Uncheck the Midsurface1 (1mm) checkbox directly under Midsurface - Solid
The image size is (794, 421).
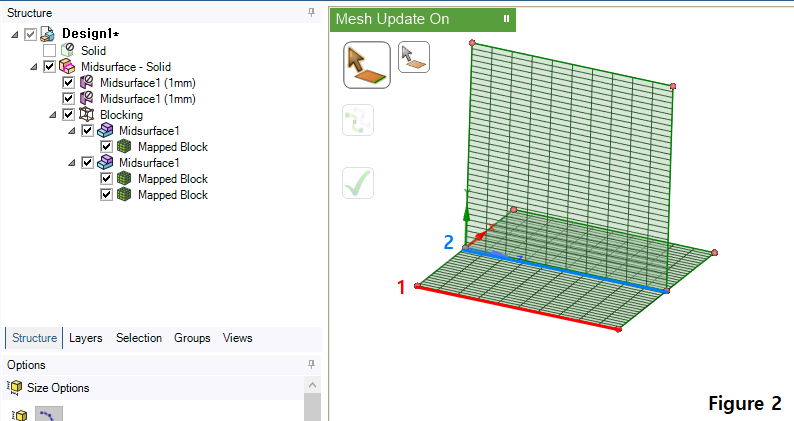pos(68,83)
